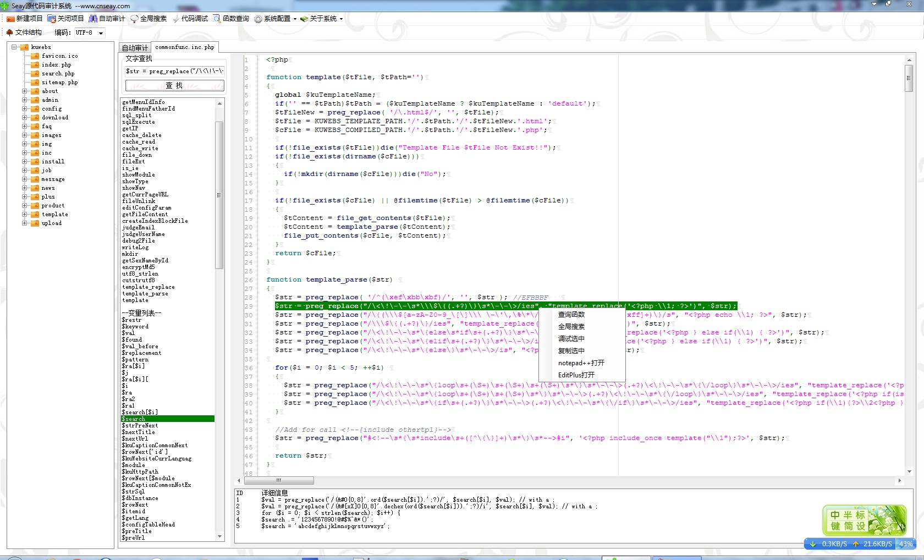Start 自动审计 auto audit from toolbar
924x560 pixels.
point(94,19)
